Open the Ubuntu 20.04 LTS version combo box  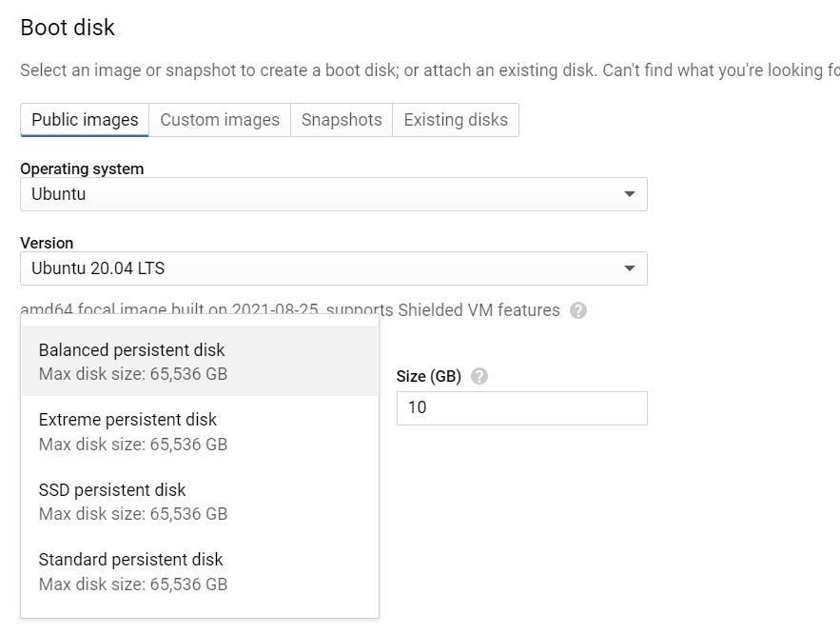point(334,267)
